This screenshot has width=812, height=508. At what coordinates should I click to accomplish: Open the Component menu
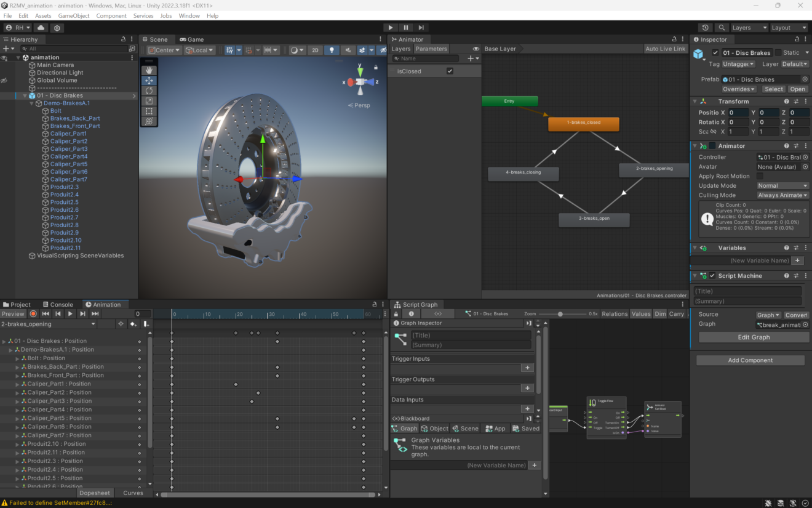pyautogui.click(x=111, y=15)
